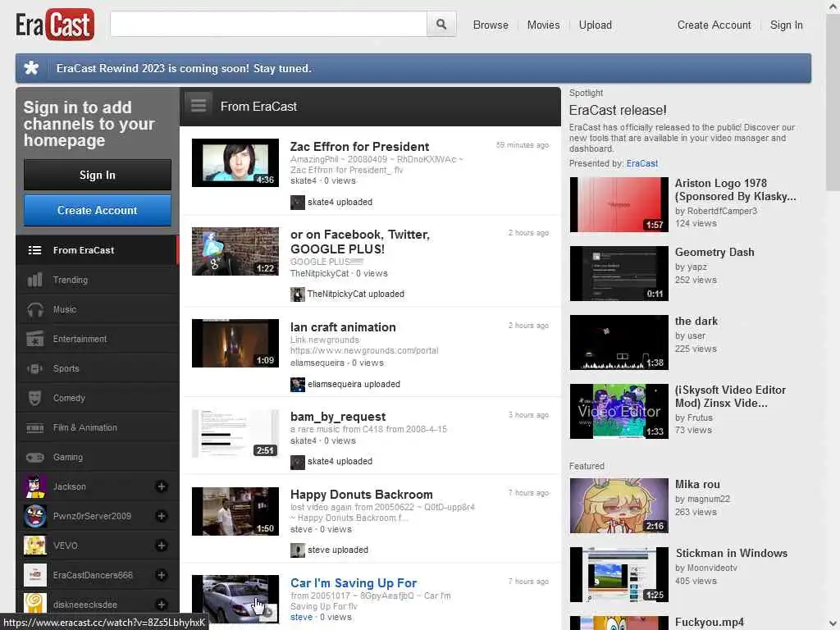This screenshot has height=630, width=840.
Task: Click the Gaming controller icon
Action: coord(34,457)
